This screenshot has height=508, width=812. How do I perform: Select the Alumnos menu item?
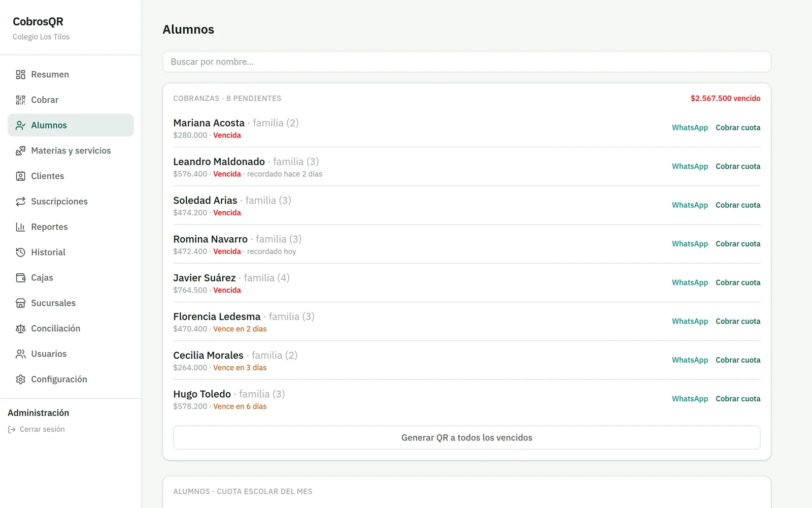(71, 125)
